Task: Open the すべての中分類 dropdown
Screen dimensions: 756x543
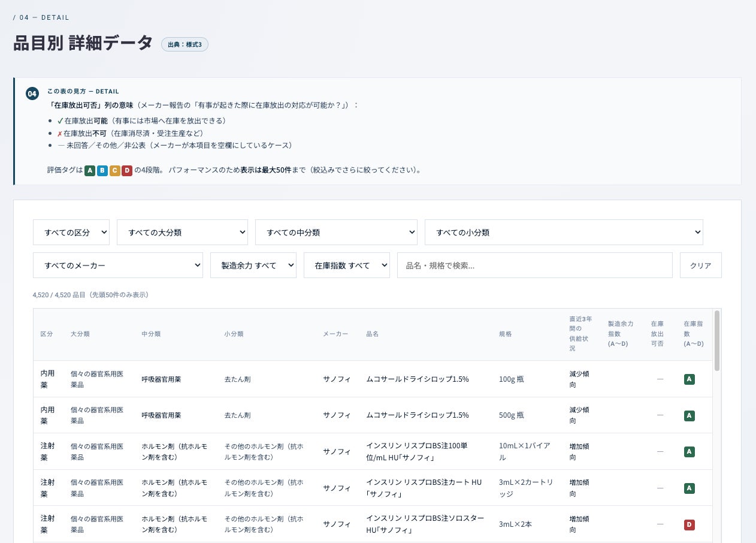Action: pos(336,232)
